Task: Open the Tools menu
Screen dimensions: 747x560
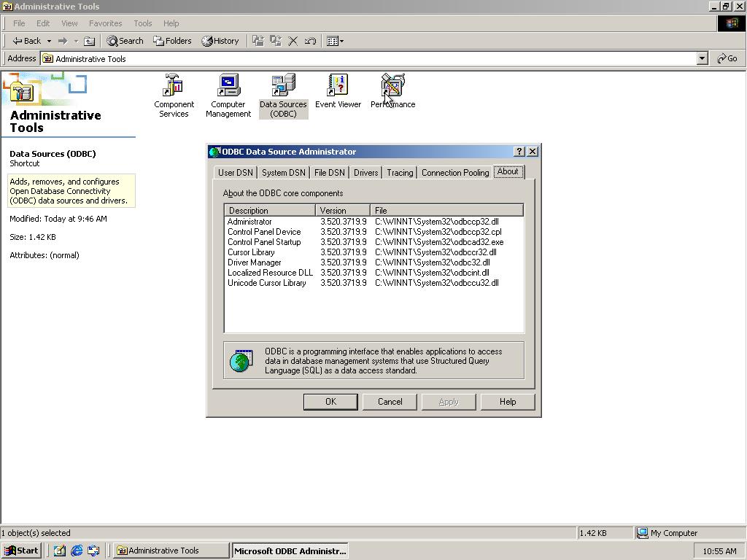Action: [x=142, y=23]
